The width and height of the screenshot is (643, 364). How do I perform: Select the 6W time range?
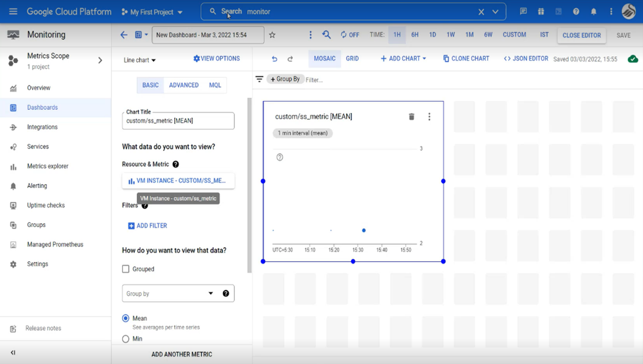point(488,35)
